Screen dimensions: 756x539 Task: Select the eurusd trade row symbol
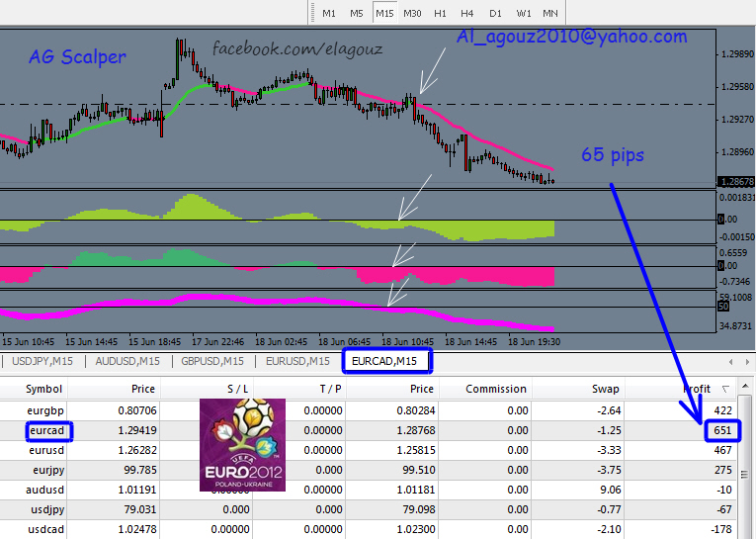coord(45,450)
